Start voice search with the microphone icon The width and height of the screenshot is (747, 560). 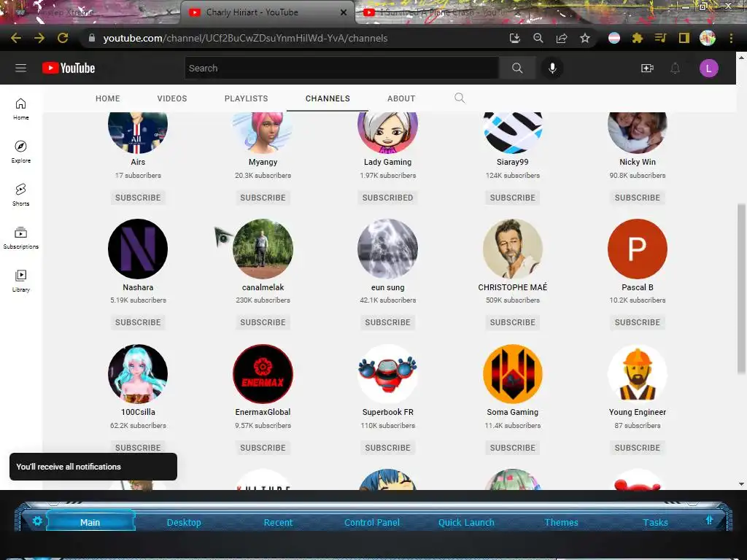pos(552,68)
